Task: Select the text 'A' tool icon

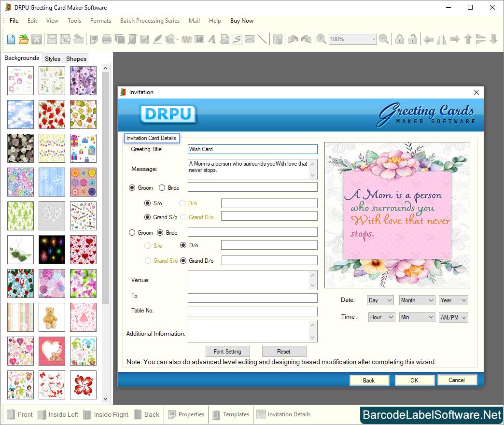Action: [x=212, y=39]
